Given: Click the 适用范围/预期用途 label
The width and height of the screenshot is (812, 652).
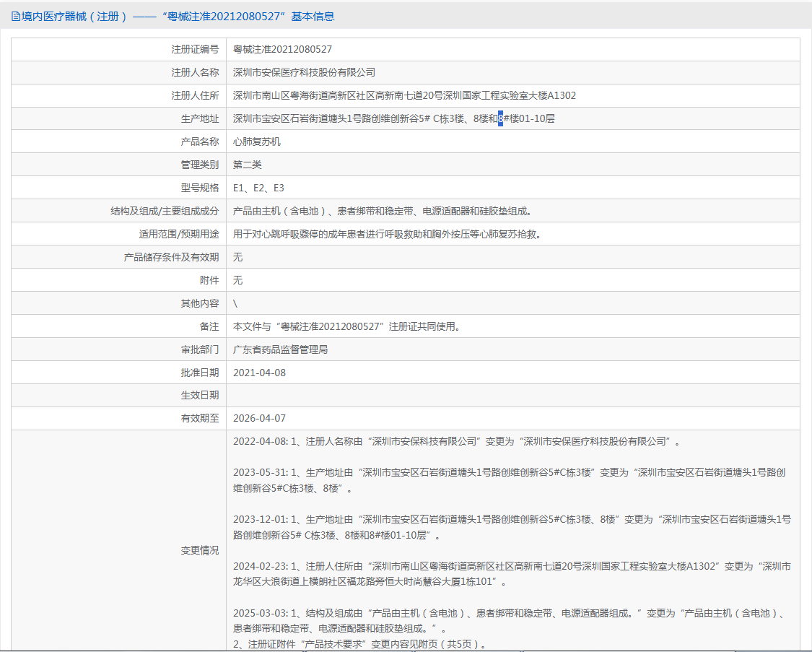Looking at the screenshot, I should tap(179, 234).
